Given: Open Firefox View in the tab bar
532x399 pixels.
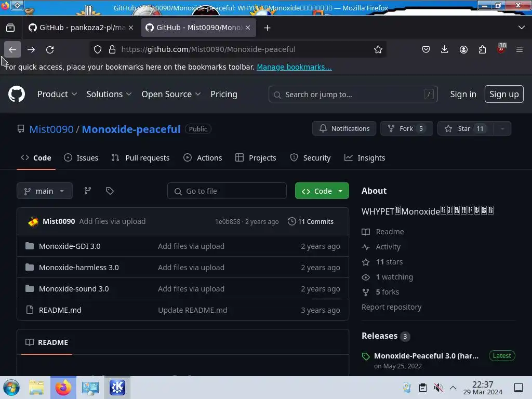Looking at the screenshot, I should pyautogui.click(x=10, y=28).
